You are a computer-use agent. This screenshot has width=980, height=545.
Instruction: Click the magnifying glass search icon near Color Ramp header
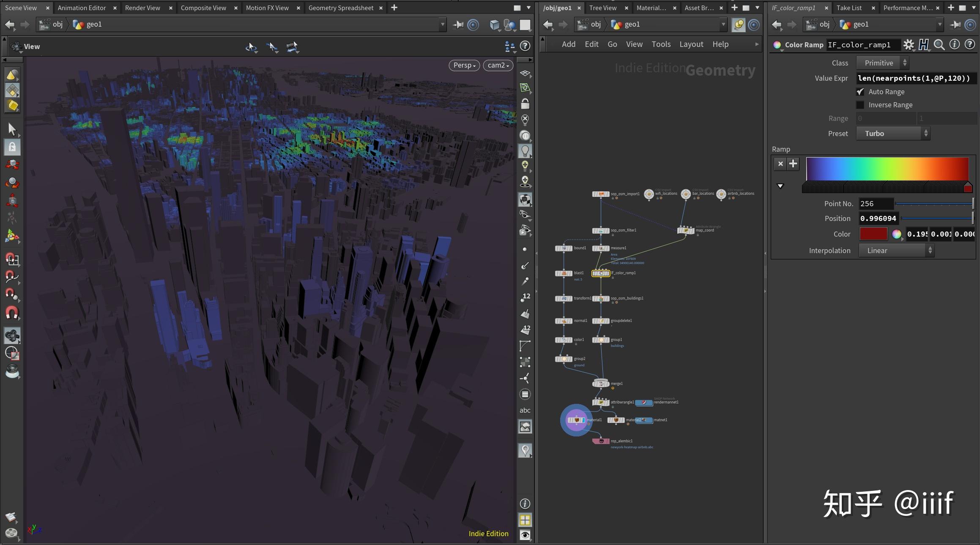(939, 45)
